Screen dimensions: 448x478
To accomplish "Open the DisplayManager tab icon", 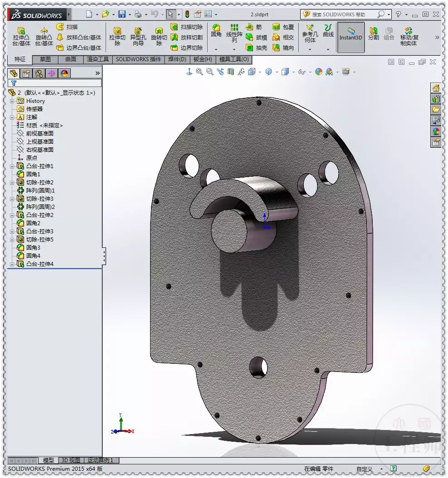I will point(64,73).
